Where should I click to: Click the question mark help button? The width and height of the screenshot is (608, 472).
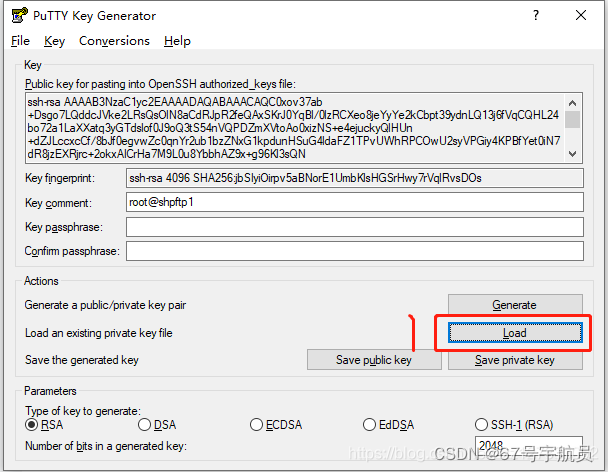coord(536,16)
